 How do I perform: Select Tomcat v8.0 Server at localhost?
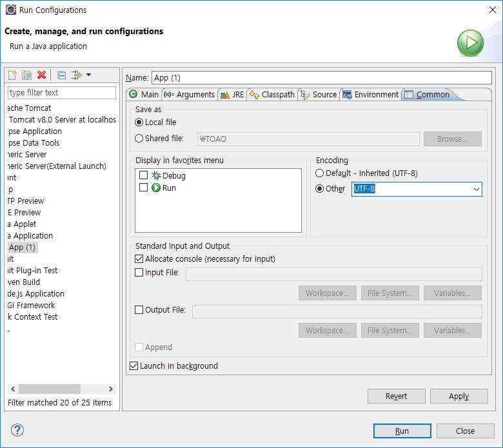[63, 120]
